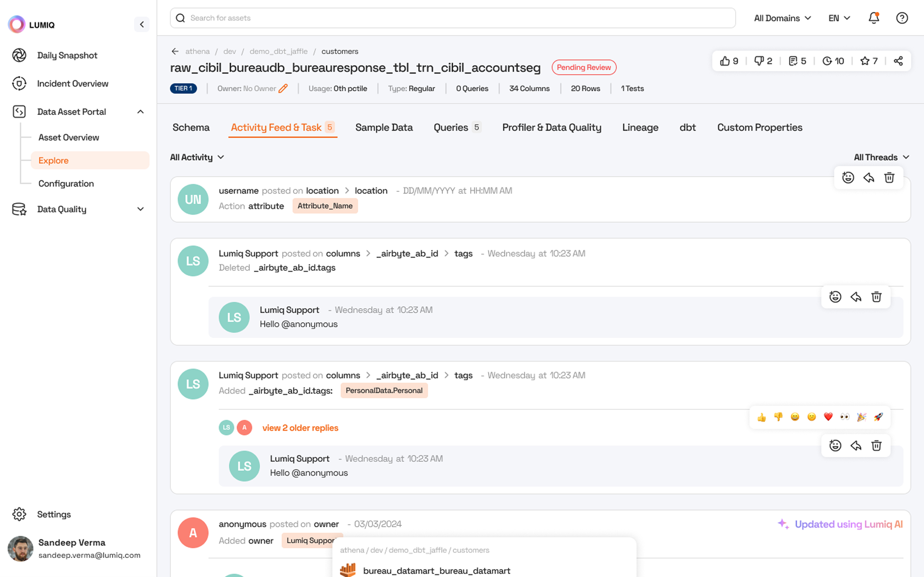Click the thumbs down dislike icon

coord(758,61)
